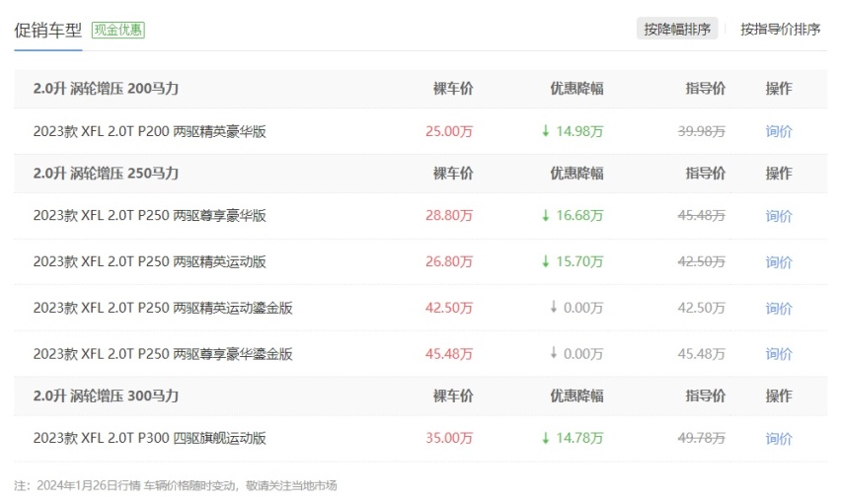Click the 25.00万 bare car price
The image size is (841, 504).
[x=449, y=131]
